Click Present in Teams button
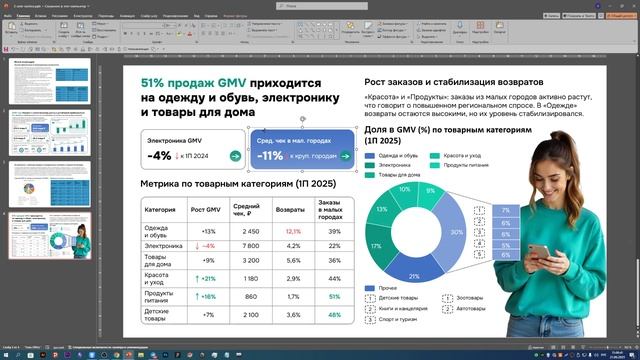 click(579, 16)
